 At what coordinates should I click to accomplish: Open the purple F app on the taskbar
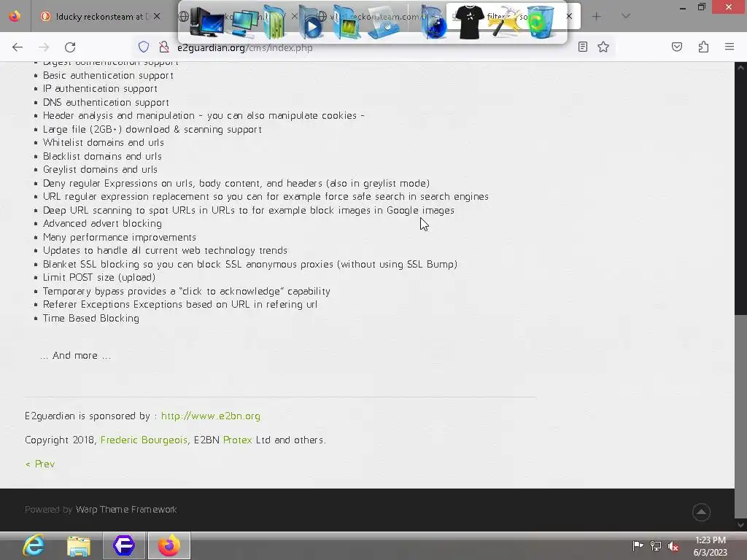pyautogui.click(x=124, y=545)
